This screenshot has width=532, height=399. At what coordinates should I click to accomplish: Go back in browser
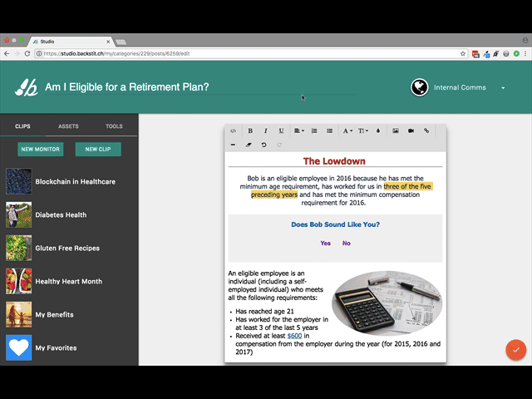pyautogui.click(x=7, y=53)
